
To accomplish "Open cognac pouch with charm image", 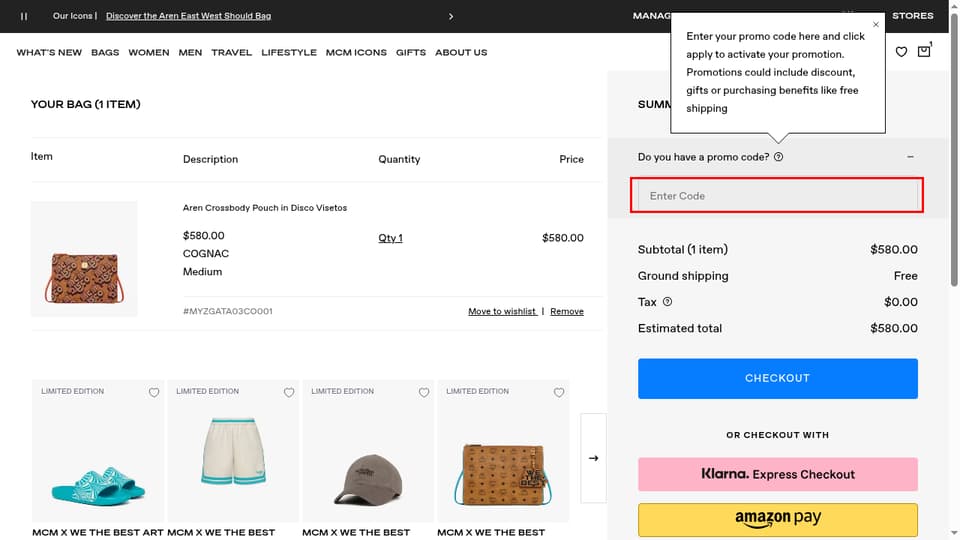I will (503, 451).
